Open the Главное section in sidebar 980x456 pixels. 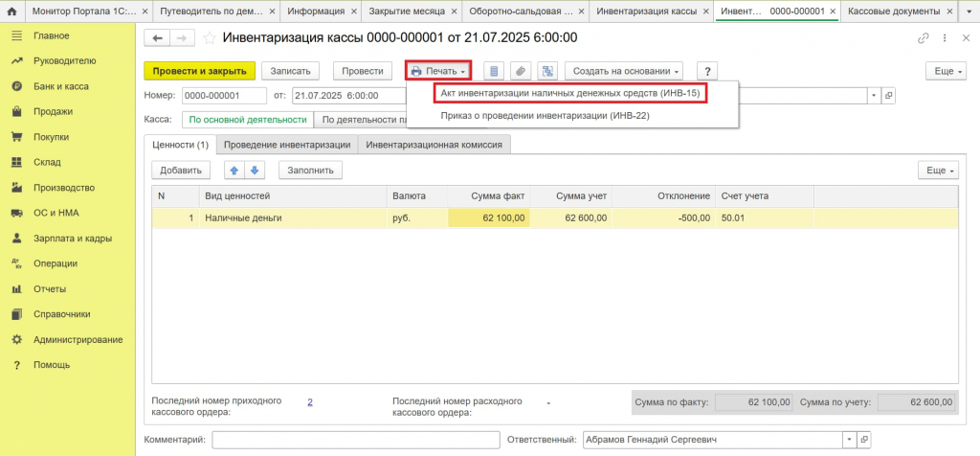click(52, 35)
